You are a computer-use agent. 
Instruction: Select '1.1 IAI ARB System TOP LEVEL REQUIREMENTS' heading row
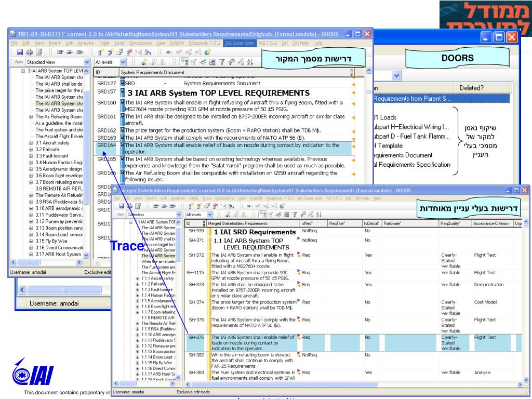tap(353, 244)
